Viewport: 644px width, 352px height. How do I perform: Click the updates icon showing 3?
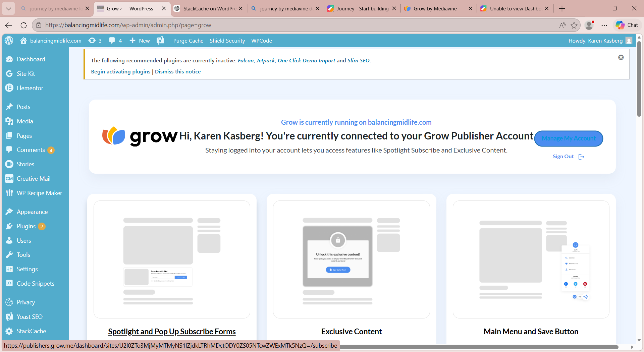[x=95, y=41]
